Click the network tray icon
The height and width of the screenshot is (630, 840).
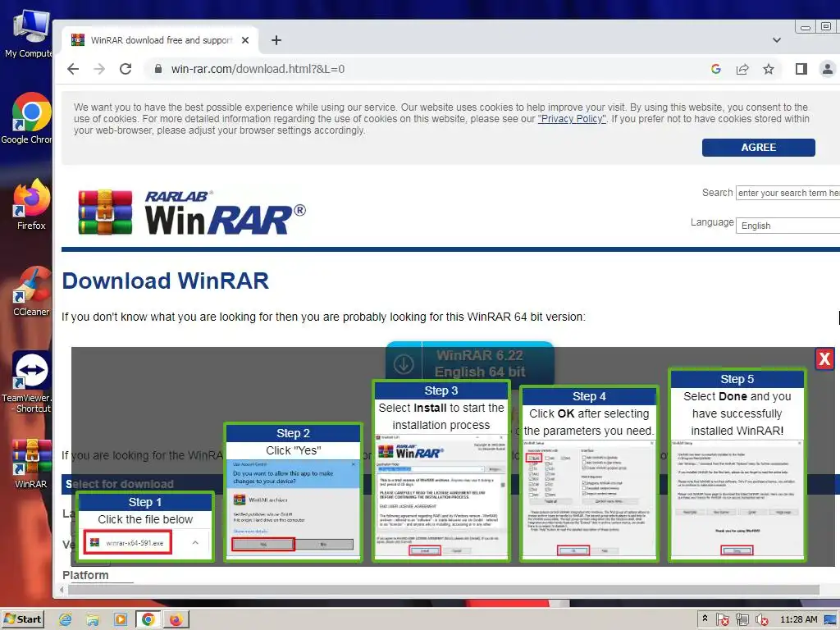(742, 620)
